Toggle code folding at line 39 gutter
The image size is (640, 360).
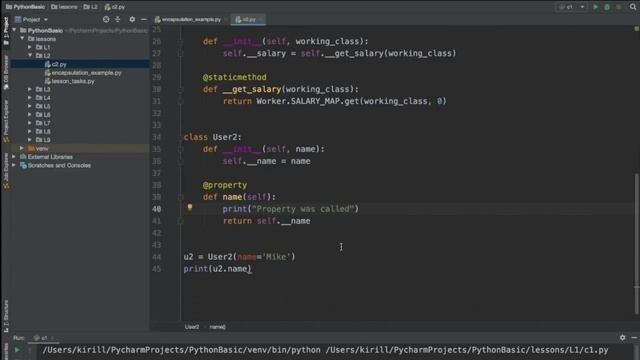[180, 197]
